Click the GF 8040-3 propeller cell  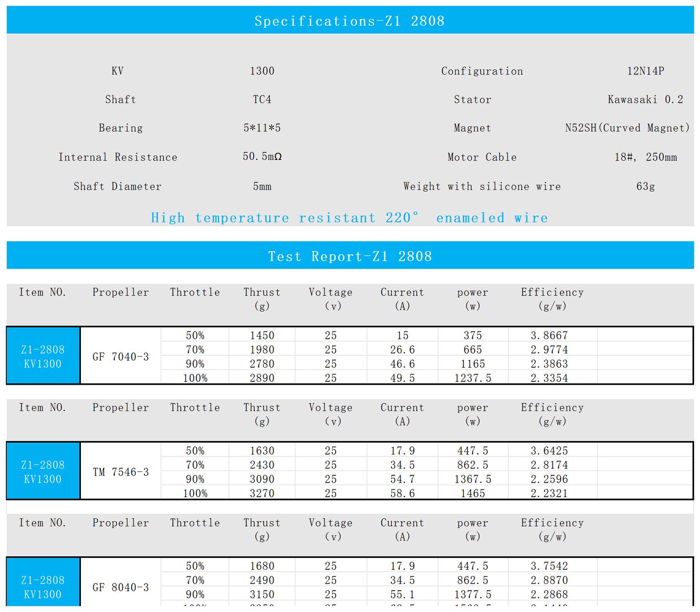(x=121, y=587)
